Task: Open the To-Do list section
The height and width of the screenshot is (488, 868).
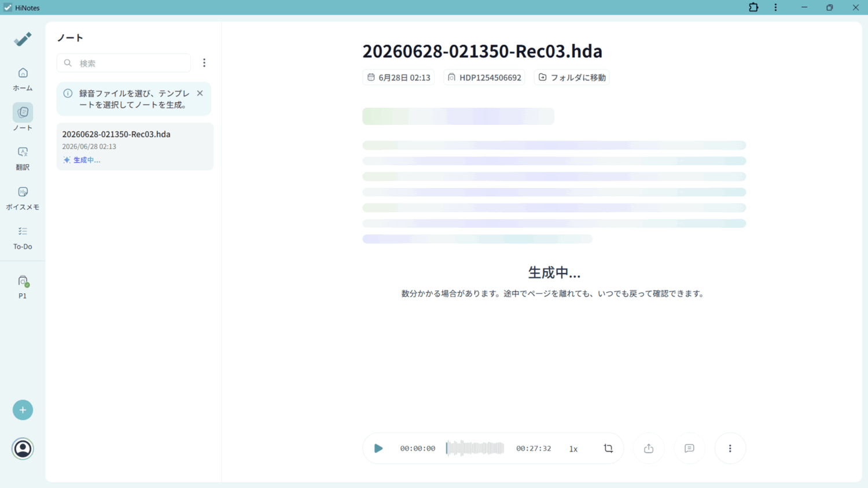Action: point(23,238)
